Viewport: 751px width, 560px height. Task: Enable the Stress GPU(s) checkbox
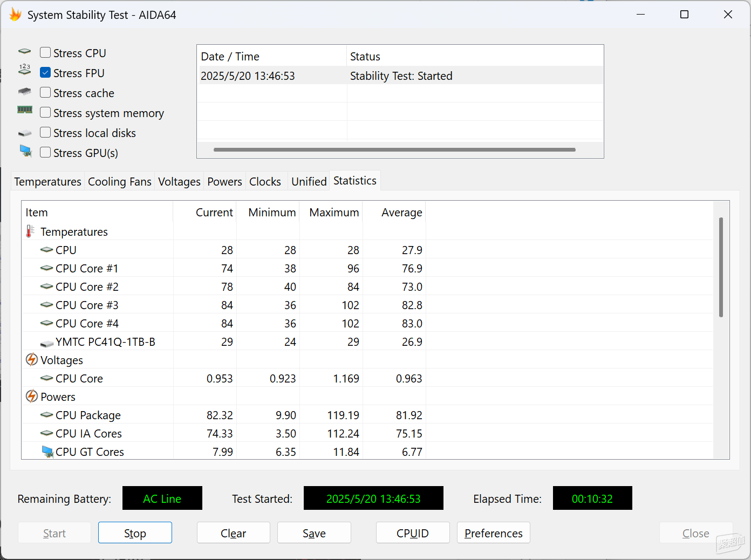click(x=45, y=152)
